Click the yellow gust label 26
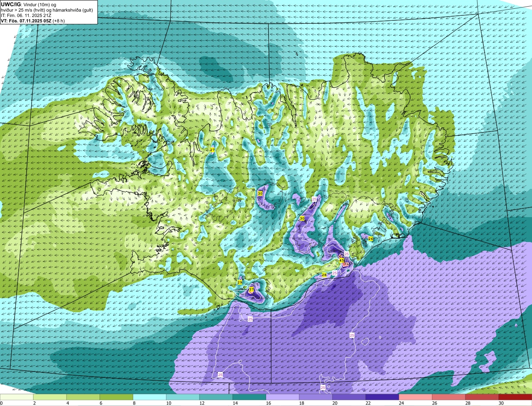This screenshot has width=532, height=406. pos(371,239)
